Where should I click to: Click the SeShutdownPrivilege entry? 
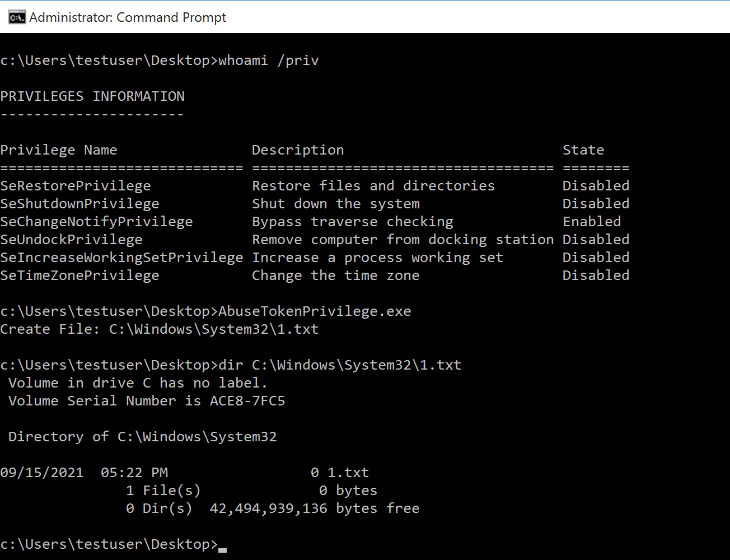coord(79,204)
